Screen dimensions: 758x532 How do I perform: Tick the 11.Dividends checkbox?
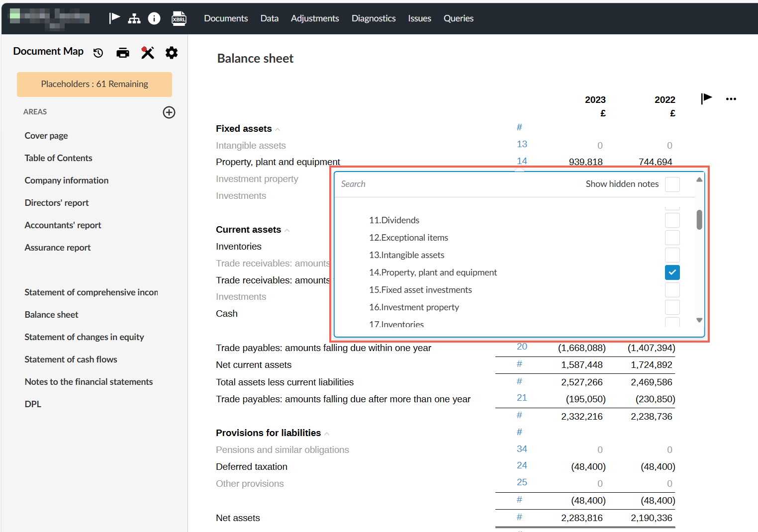tap(672, 220)
